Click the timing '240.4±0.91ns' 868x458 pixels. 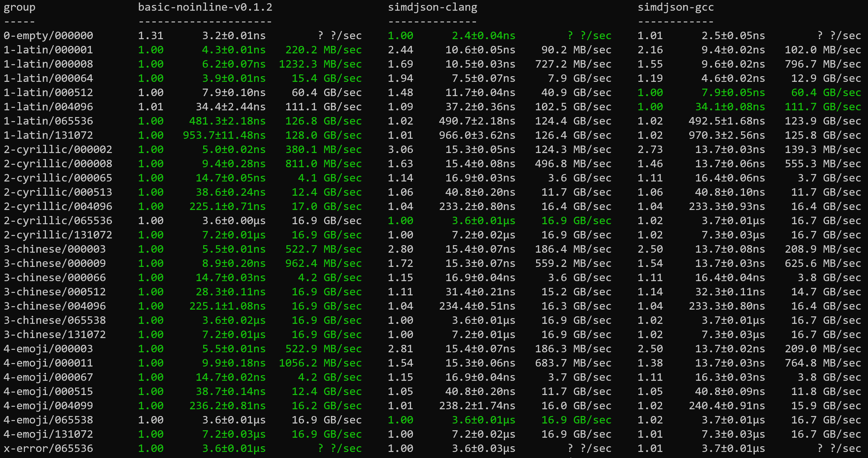pos(727,406)
